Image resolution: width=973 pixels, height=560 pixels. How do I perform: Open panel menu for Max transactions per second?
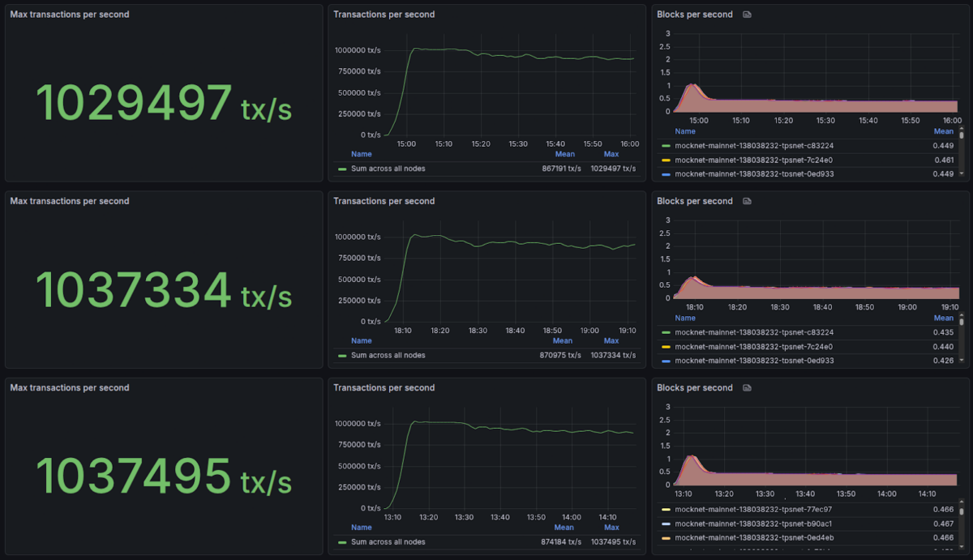[69, 14]
